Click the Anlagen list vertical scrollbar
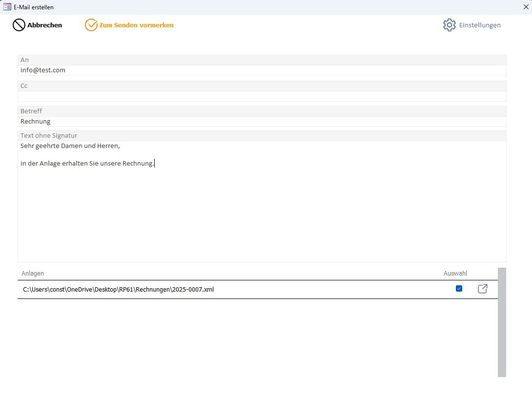 click(502, 322)
